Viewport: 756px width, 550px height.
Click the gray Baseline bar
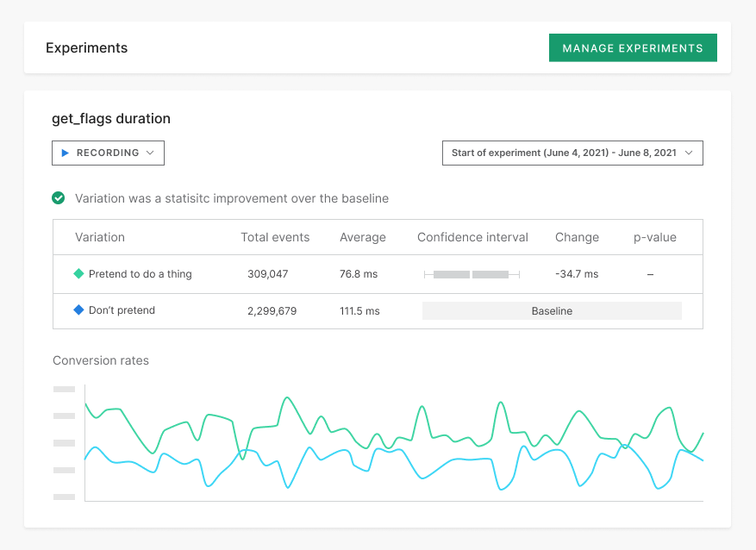[552, 310]
